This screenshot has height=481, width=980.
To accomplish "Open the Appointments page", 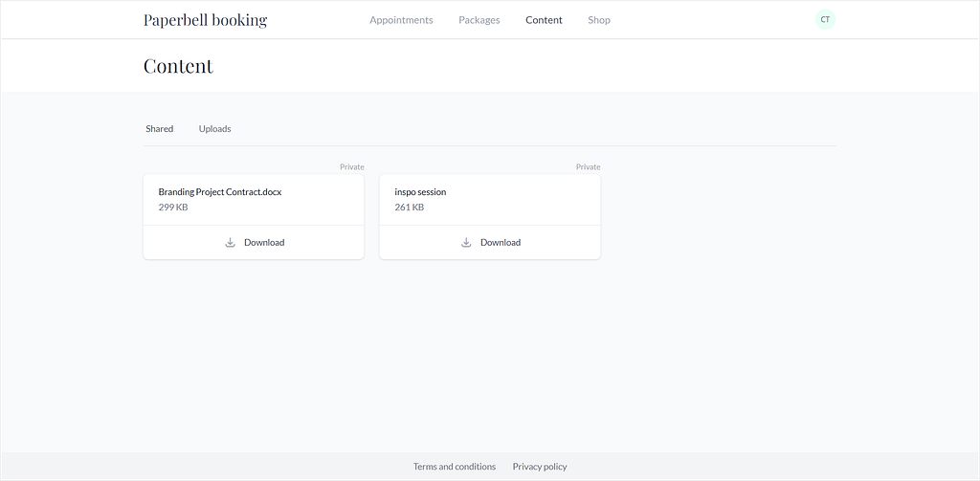I will coord(401,20).
